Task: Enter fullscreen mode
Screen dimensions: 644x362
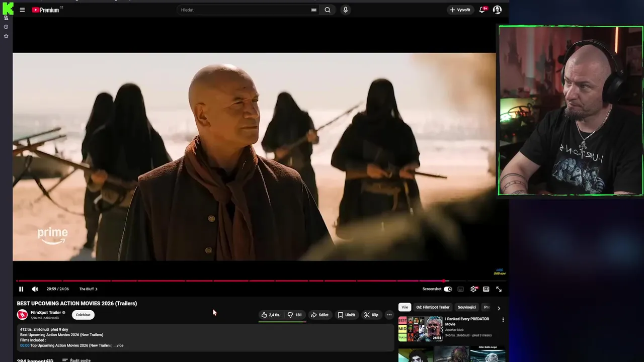Action: pyautogui.click(x=499, y=289)
